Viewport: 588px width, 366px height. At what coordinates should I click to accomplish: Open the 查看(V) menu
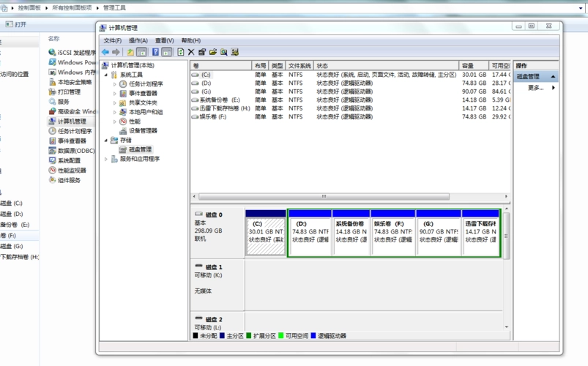pos(165,41)
